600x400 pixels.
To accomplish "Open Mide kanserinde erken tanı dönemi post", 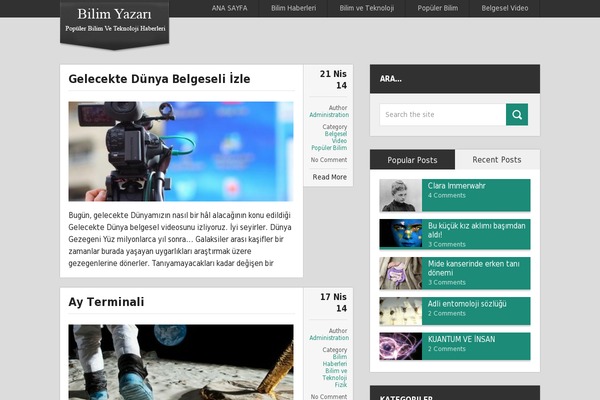I will (474, 268).
